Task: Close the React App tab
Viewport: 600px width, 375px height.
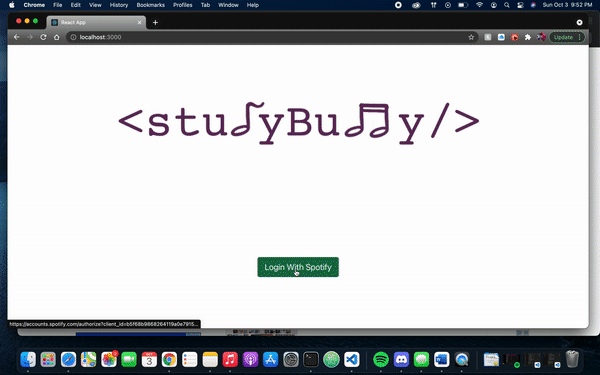Action: (139, 23)
